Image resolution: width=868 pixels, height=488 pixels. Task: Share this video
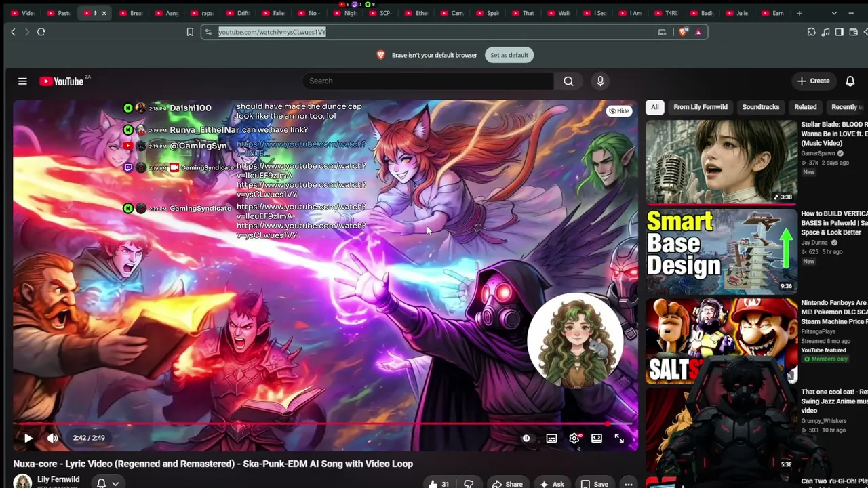507,484
